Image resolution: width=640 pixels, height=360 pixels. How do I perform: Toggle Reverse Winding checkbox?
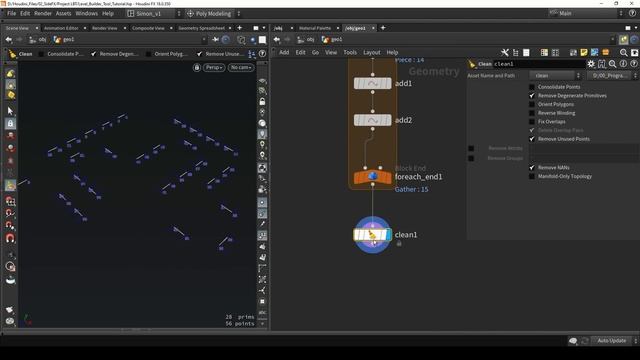click(x=532, y=113)
